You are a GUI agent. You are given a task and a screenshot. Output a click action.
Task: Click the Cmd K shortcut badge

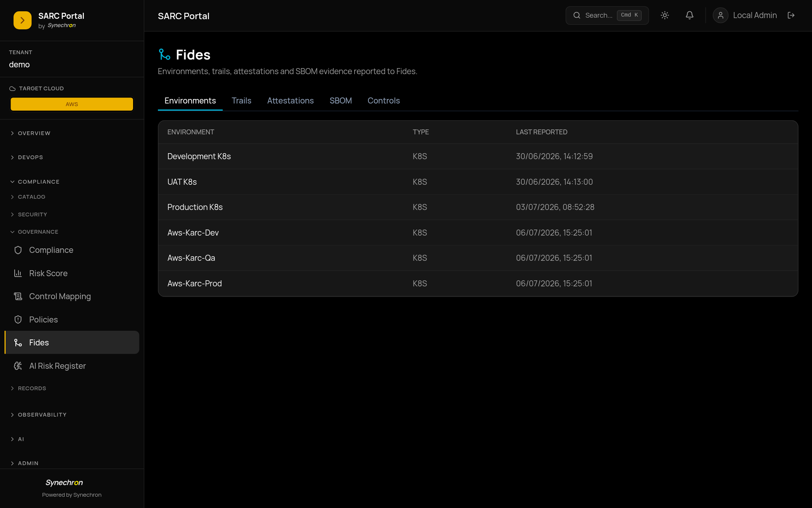629,15
